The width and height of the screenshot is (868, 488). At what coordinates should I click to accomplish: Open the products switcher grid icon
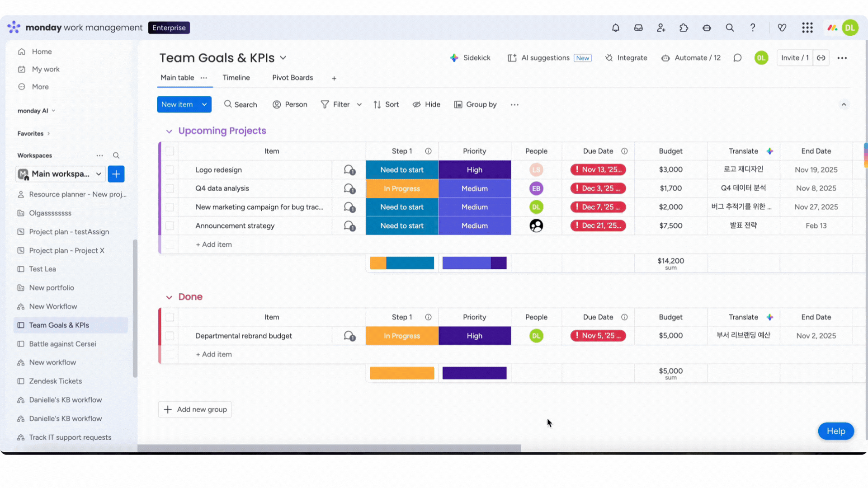click(x=807, y=28)
